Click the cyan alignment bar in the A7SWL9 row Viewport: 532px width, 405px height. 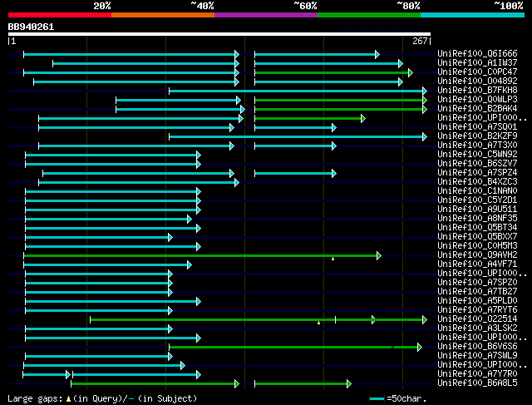99,357
